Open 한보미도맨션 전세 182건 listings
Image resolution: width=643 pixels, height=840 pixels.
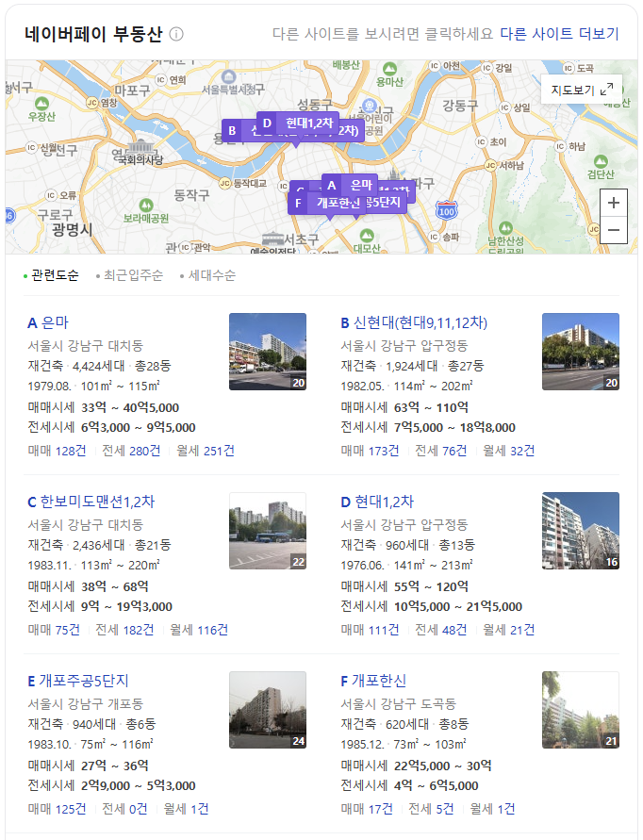coord(124,630)
